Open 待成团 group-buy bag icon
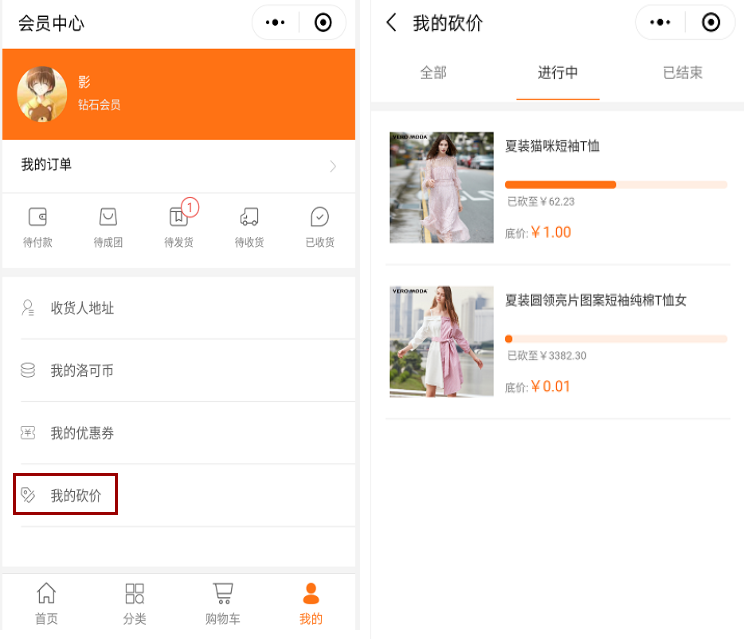The width and height of the screenshot is (744, 639). [108, 225]
